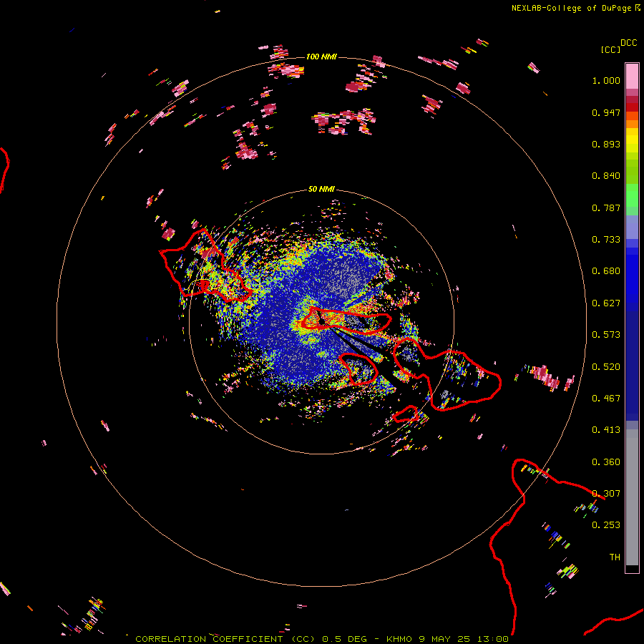Select the 0.947 scale value

pos(606,112)
